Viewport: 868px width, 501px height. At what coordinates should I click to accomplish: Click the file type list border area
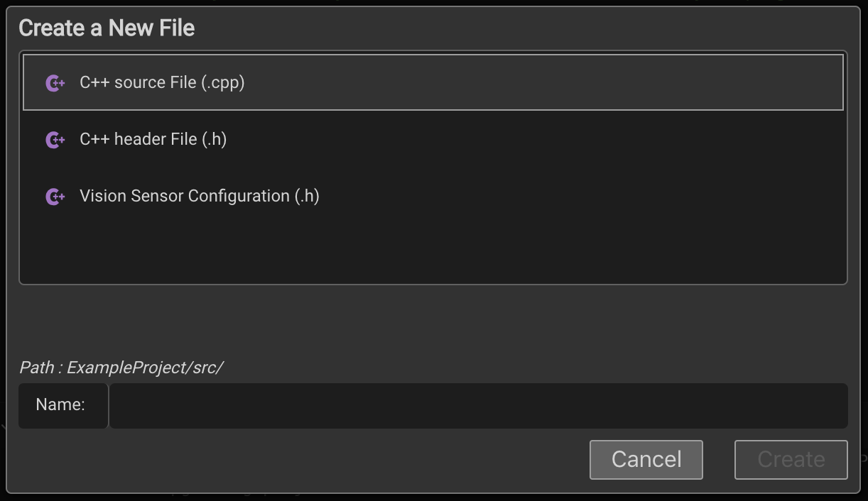click(x=433, y=282)
